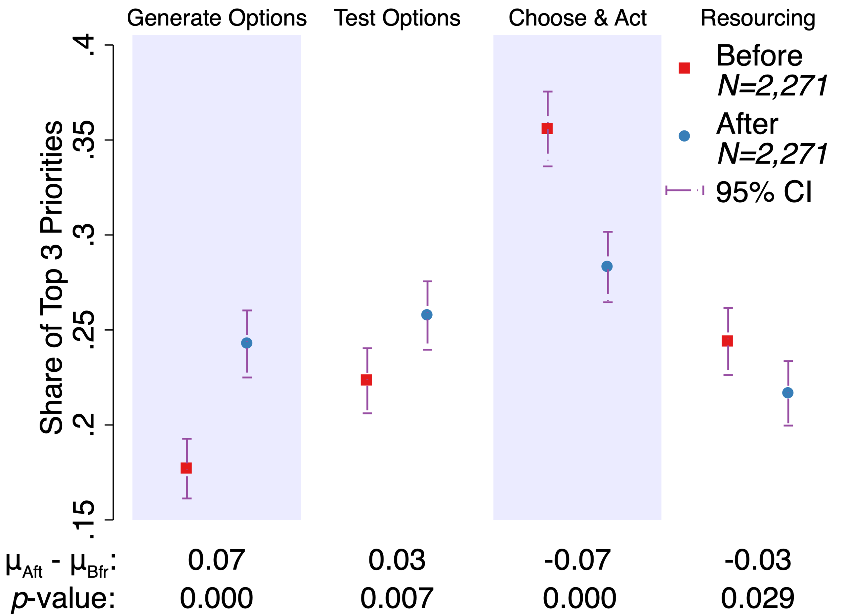The image size is (847, 616).
Task: Click the red Before square in Choose & Act
Action: pyautogui.click(x=547, y=129)
